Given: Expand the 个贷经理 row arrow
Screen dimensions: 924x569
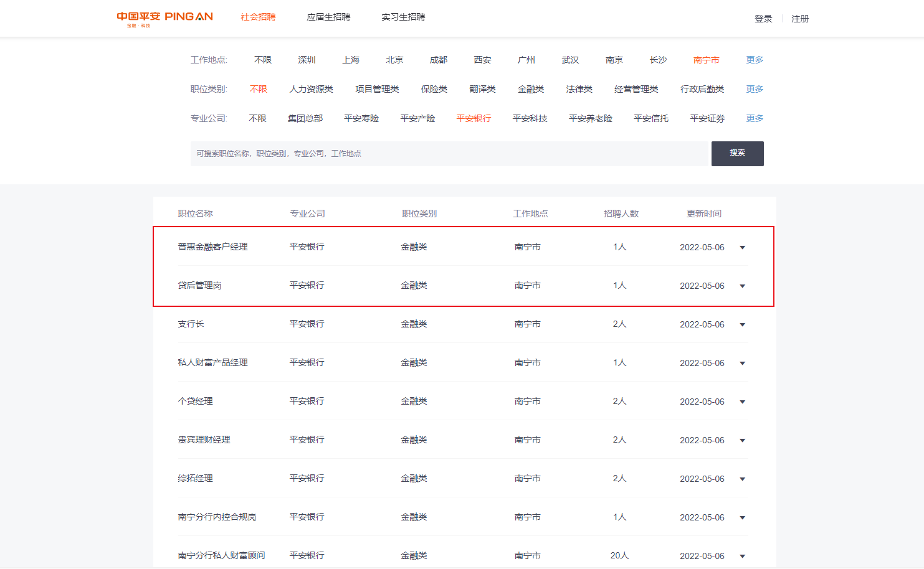Looking at the screenshot, I should click(x=742, y=402).
